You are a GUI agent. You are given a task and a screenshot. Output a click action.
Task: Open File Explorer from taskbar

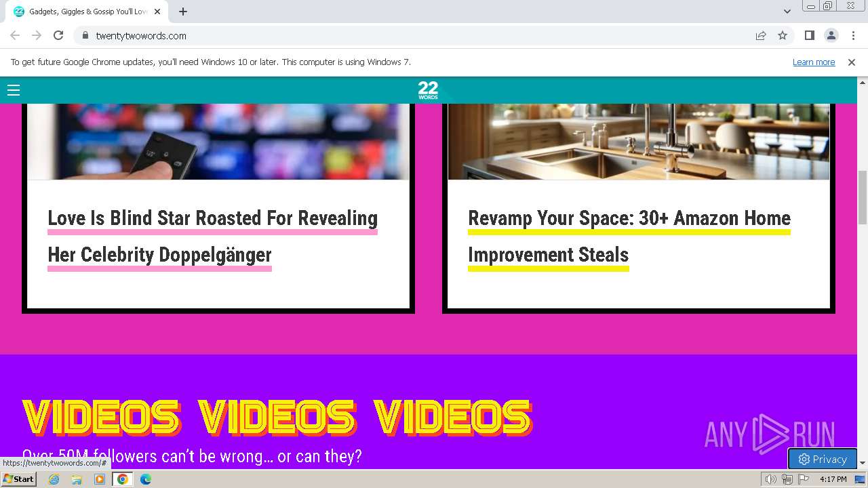pyautogui.click(x=77, y=479)
